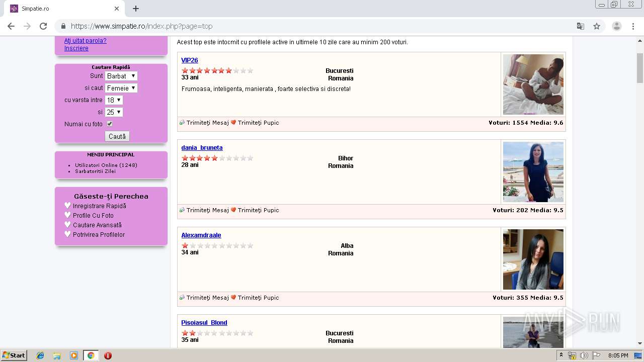Open the Chrome three-dot menu
Image resolution: width=644 pixels, height=362 pixels.
click(633, 26)
